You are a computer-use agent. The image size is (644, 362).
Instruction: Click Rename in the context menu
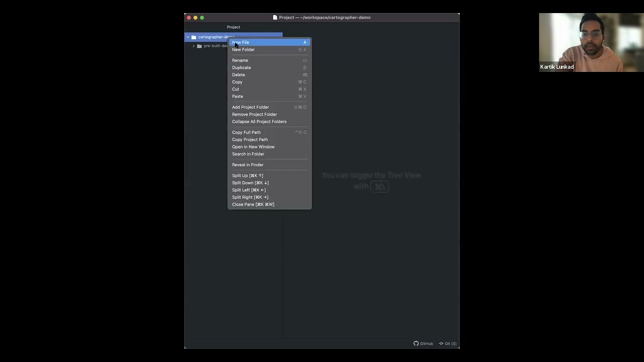coord(270,60)
